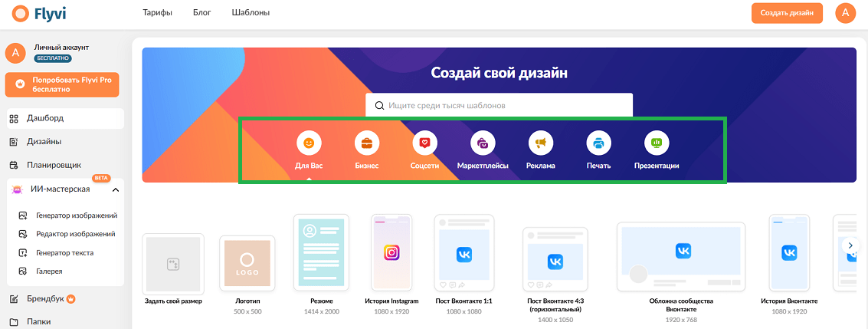The image size is (868, 329).
Task: Open Дашборд in the sidebar
Action: [65, 118]
